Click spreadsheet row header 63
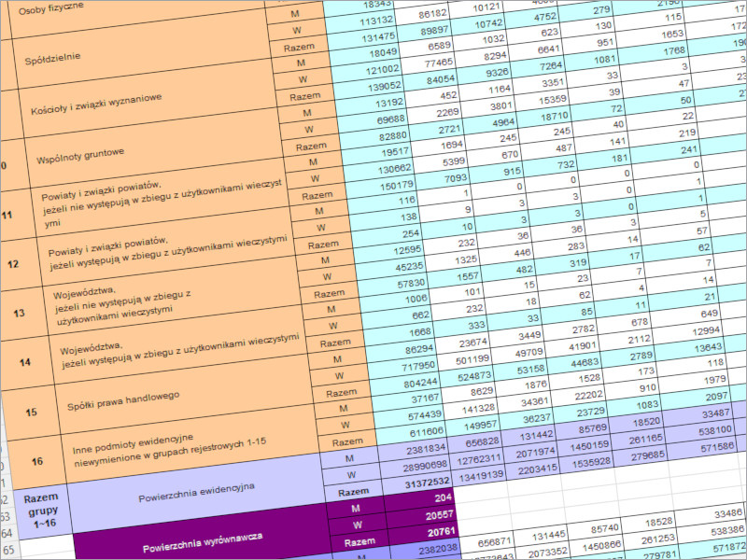This screenshot has height=560, width=747. [x=5, y=517]
